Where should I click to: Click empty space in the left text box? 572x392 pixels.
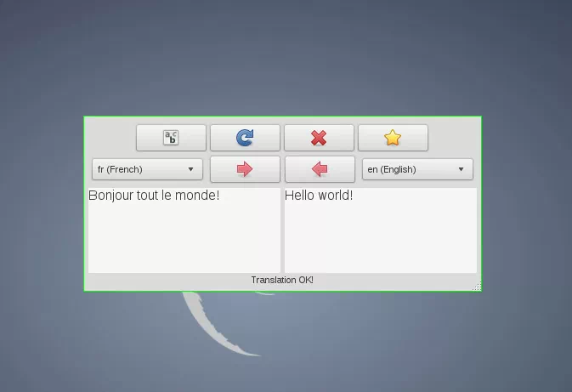pyautogui.click(x=184, y=242)
